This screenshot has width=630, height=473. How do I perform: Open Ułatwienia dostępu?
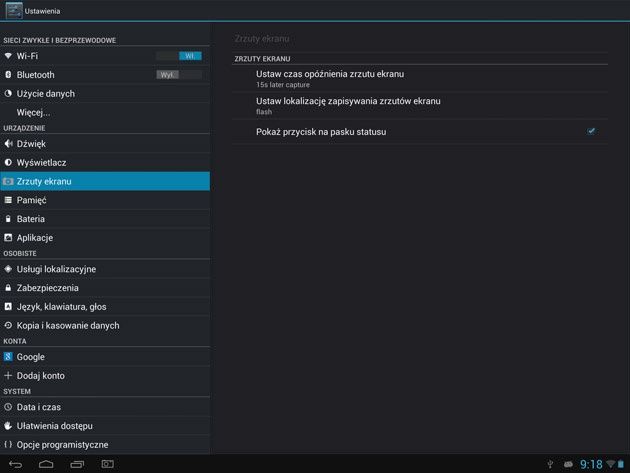[x=105, y=426]
